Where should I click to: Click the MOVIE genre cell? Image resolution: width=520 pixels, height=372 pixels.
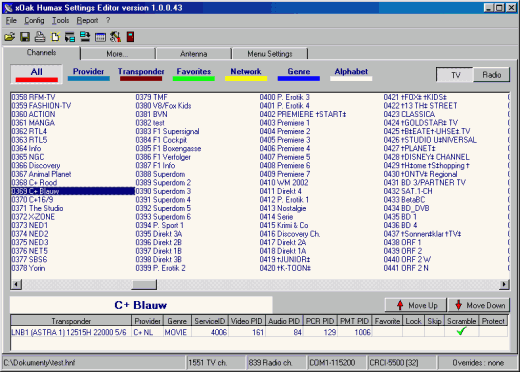point(176,332)
